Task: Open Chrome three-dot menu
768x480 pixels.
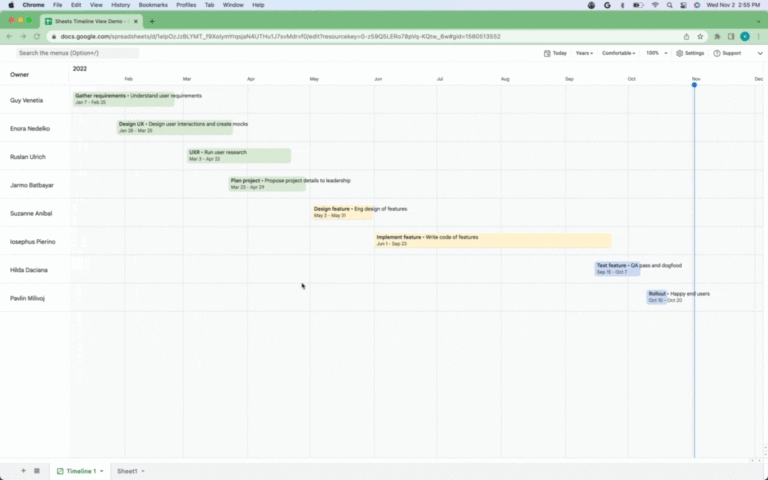Action: 758,36
